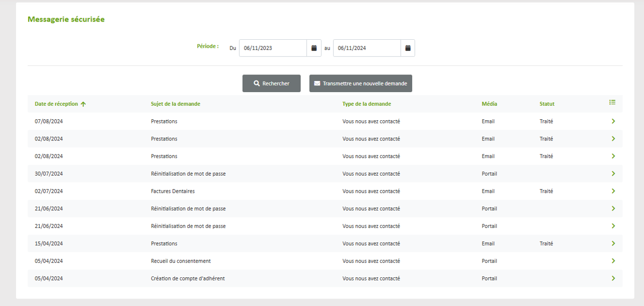Click the Média column header
644x306 pixels.
pyautogui.click(x=489, y=104)
